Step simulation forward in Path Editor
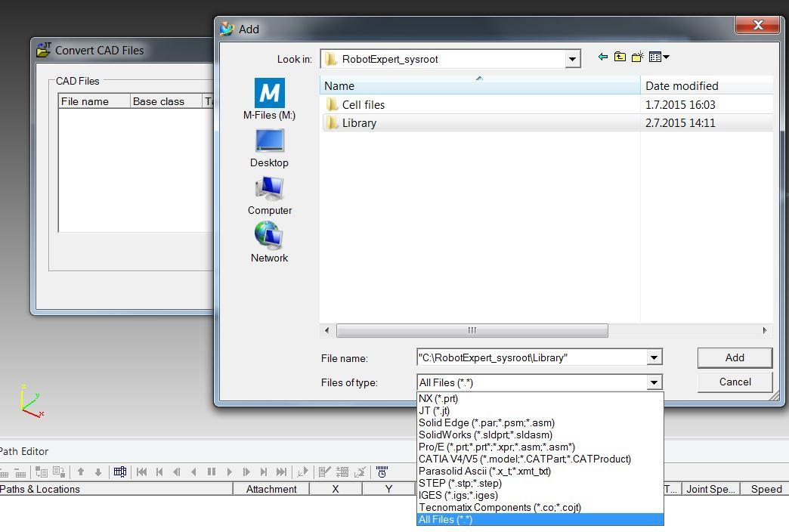The width and height of the screenshot is (789, 532). [x=246, y=472]
